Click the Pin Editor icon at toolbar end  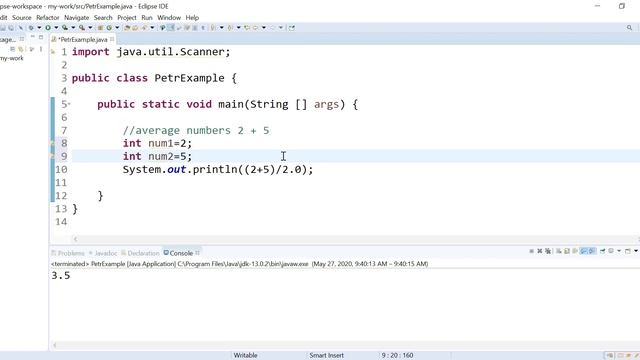pyautogui.click(x=291, y=28)
